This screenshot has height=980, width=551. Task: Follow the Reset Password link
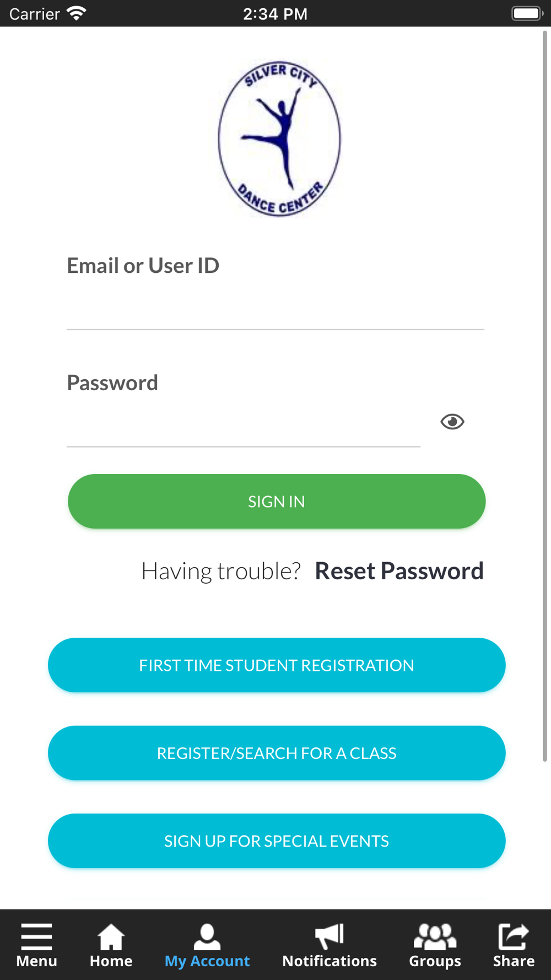(x=399, y=571)
